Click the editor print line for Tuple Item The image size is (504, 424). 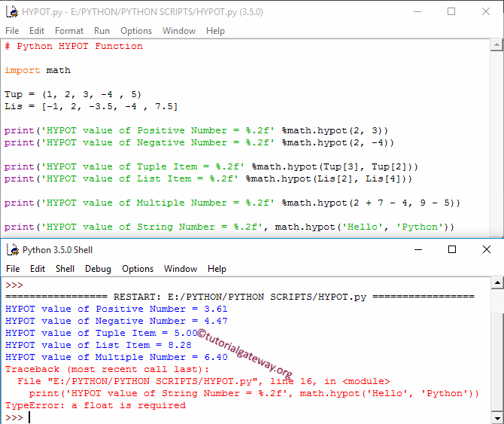pos(211,166)
